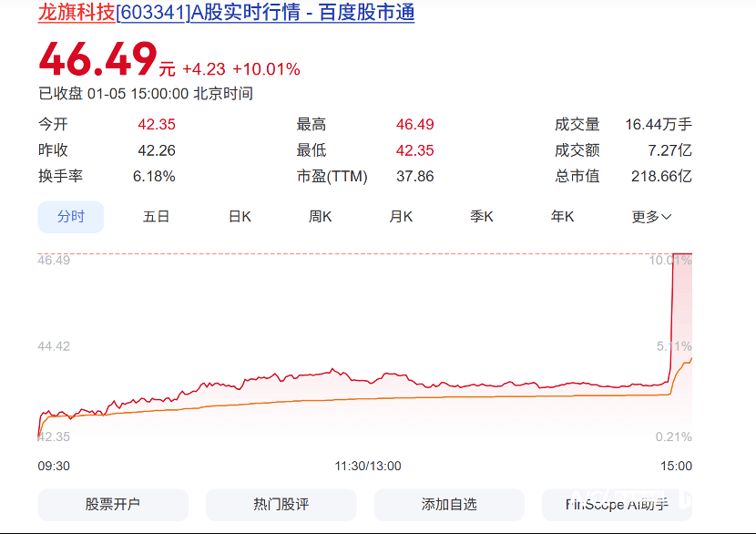
Task: Open the 热门股评 button
Action: pos(281,504)
